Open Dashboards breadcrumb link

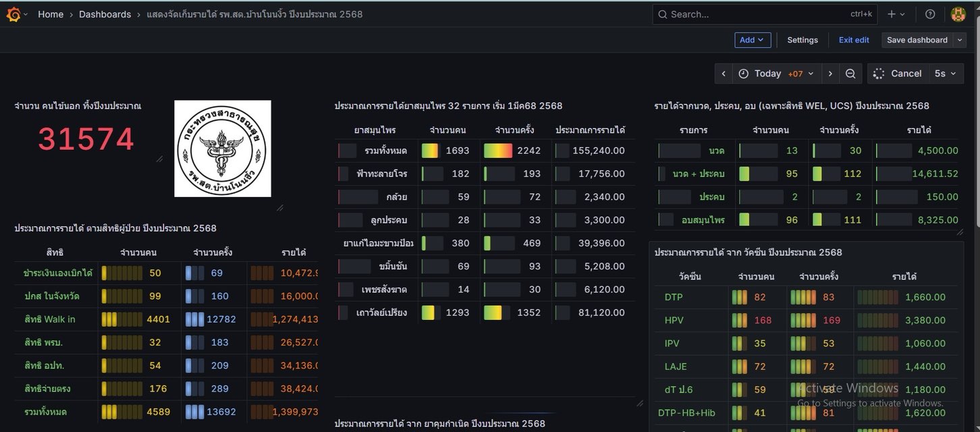pos(105,14)
